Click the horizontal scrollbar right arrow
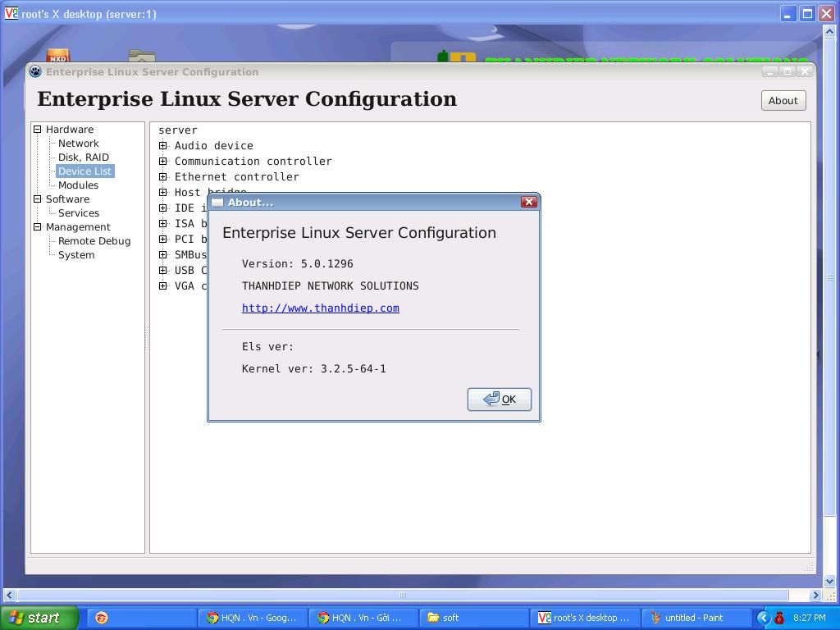The image size is (840, 630). (815, 595)
